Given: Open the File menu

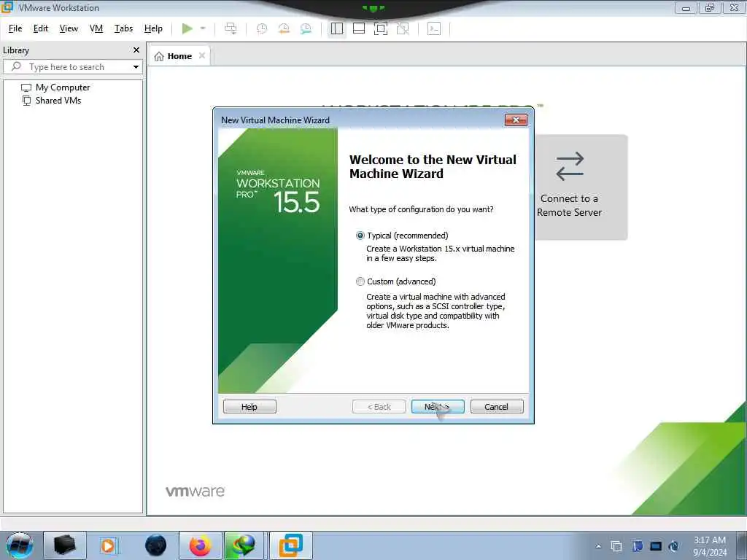Looking at the screenshot, I should point(15,28).
